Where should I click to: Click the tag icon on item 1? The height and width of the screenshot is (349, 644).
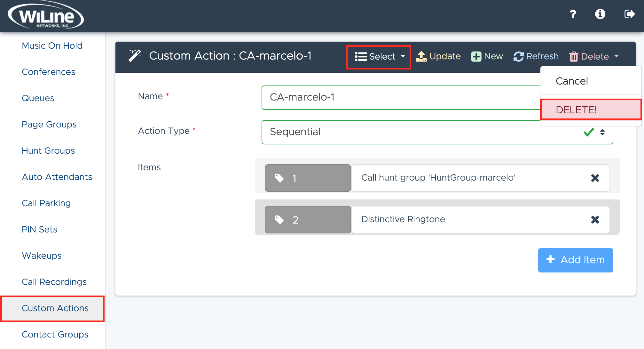pos(279,178)
